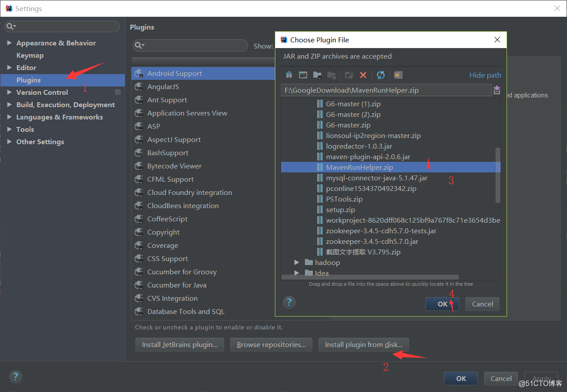Cancel the Choose Plugin File dialog
This screenshot has height=392, width=567.
(x=482, y=304)
